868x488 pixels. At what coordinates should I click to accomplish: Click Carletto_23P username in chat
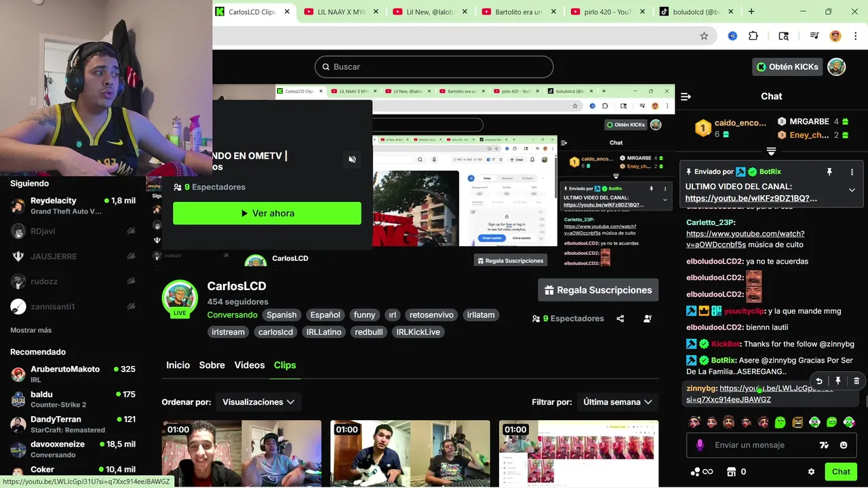click(x=709, y=222)
